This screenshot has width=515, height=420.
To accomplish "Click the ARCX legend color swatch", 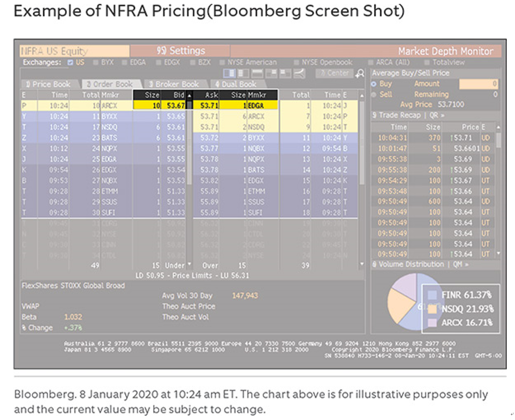I will pyautogui.click(x=432, y=323).
